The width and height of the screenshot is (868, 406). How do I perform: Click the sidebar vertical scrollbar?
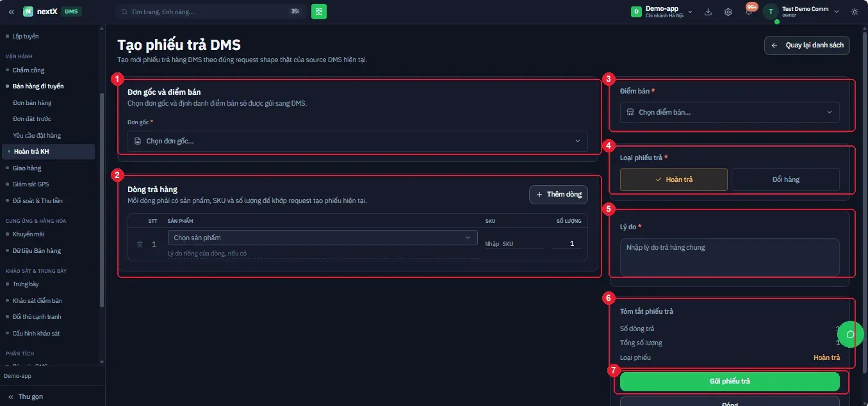[x=101, y=200]
